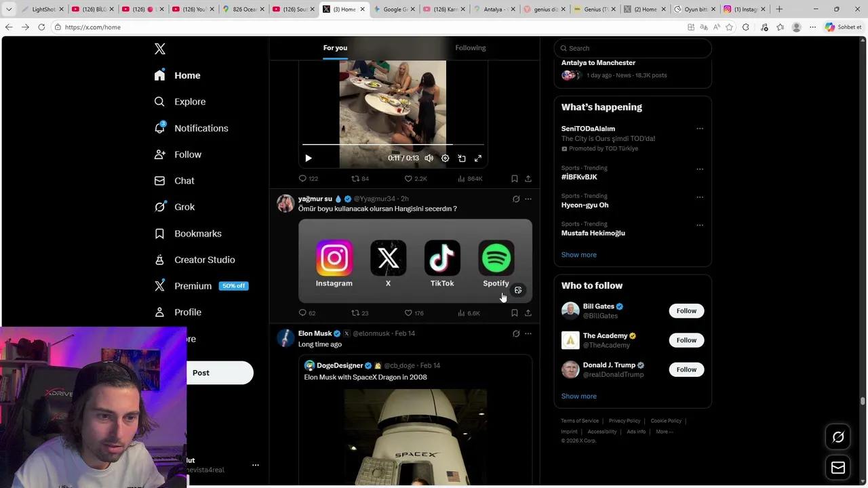868x488 pixels.
Task: Click the X logo in sidebar
Action: coord(160,49)
